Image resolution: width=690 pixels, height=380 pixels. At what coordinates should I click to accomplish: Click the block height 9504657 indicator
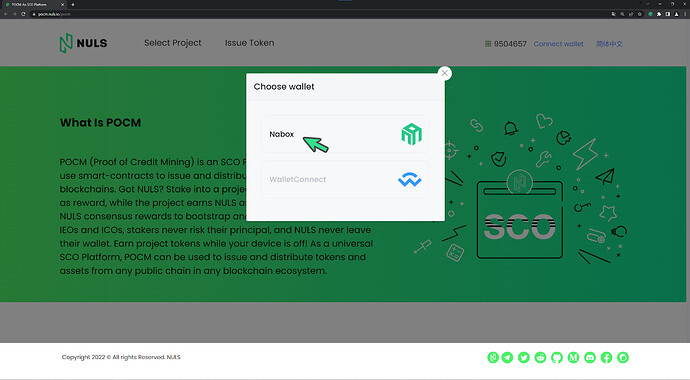(506, 44)
